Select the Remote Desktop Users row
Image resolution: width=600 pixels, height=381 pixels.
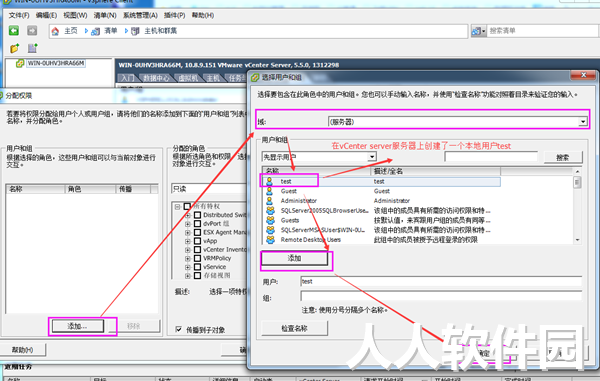coord(381,239)
